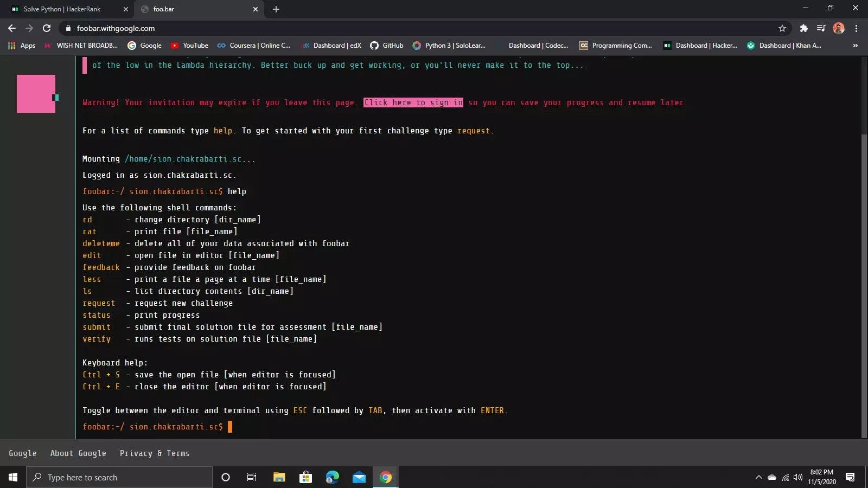Open the Chrome extensions puzzle icon
This screenshot has width=868, height=488.
click(803, 28)
